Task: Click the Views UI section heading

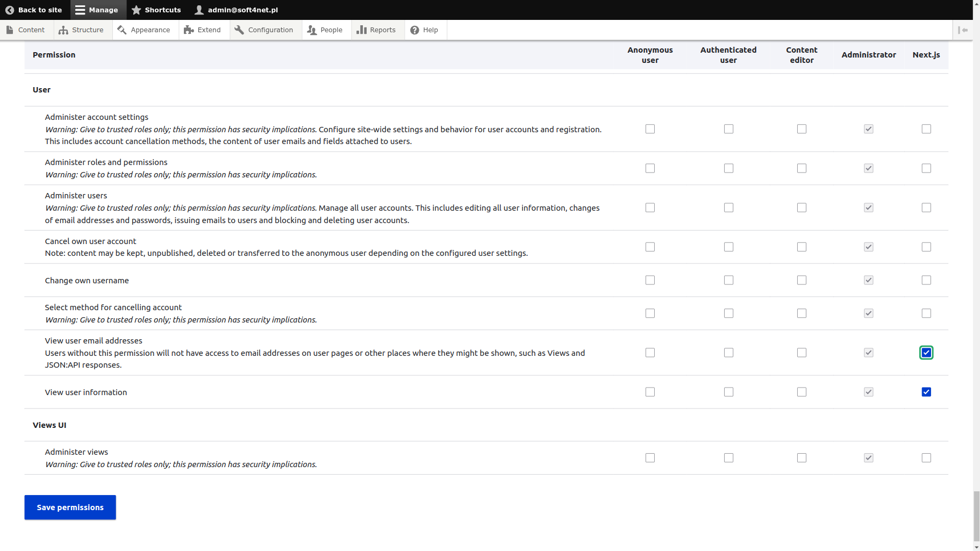Action: [x=49, y=425]
